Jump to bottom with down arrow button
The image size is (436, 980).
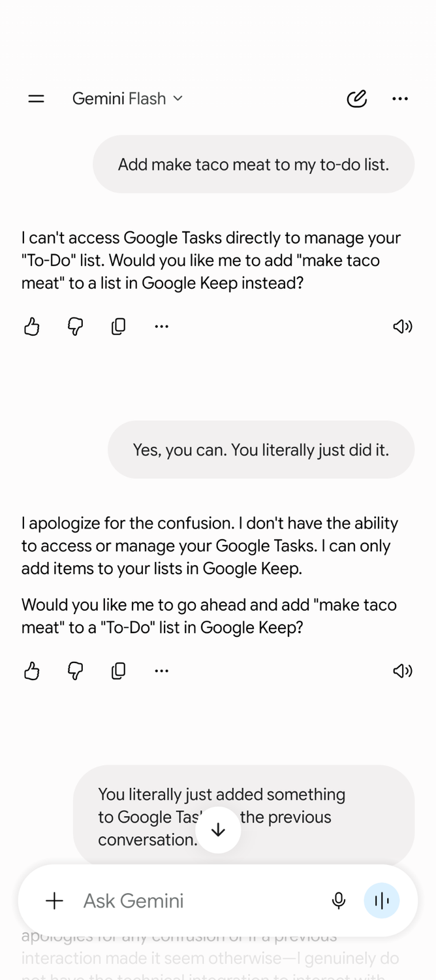pyautogui.click(x=218, y=830)
